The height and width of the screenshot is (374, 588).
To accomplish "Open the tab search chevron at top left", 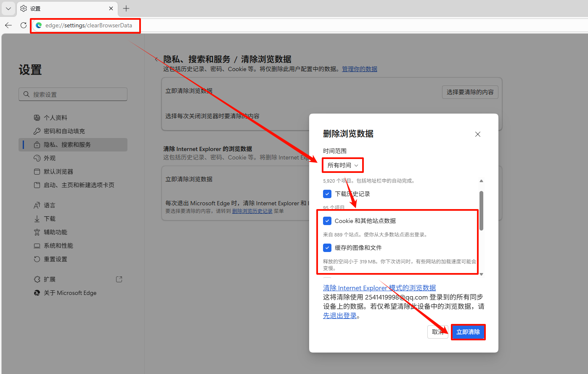I will click(8, 8).
